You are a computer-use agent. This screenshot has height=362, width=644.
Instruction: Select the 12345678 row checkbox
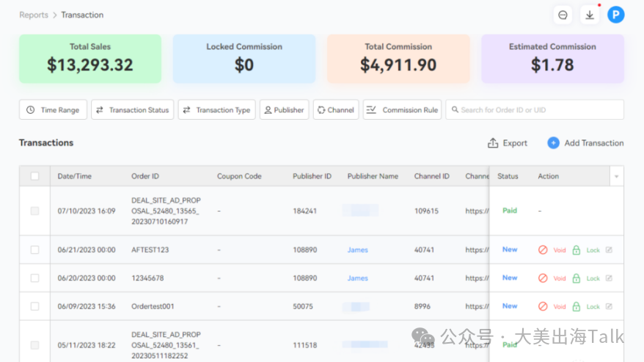point(35,278)
